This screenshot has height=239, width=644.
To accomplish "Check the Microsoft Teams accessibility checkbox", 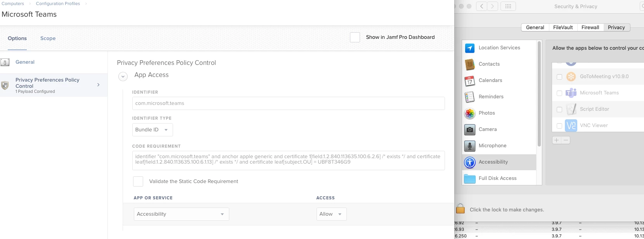I will [559, 93].
